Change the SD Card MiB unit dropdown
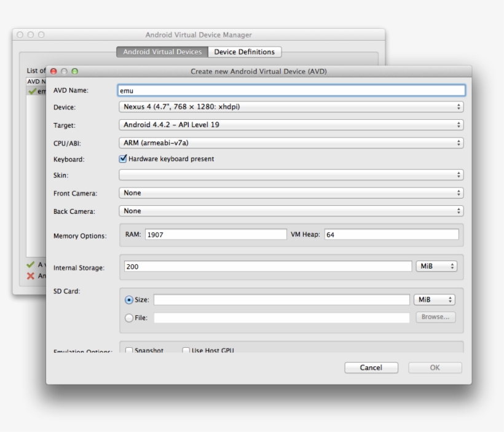The image size is (504, 432). [434, 300]
